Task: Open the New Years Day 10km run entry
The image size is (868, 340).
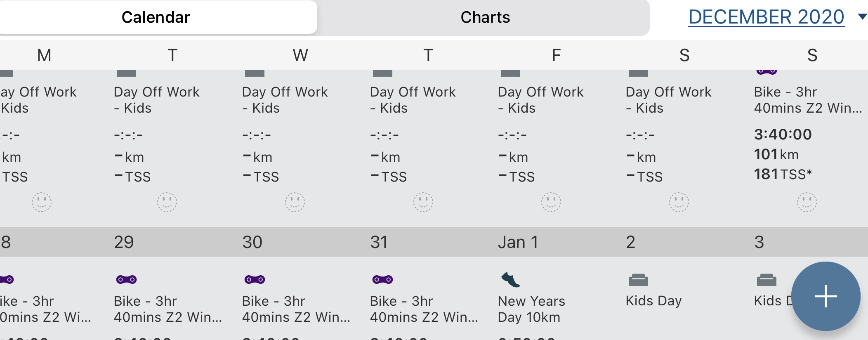Action: tap(531, 309)
